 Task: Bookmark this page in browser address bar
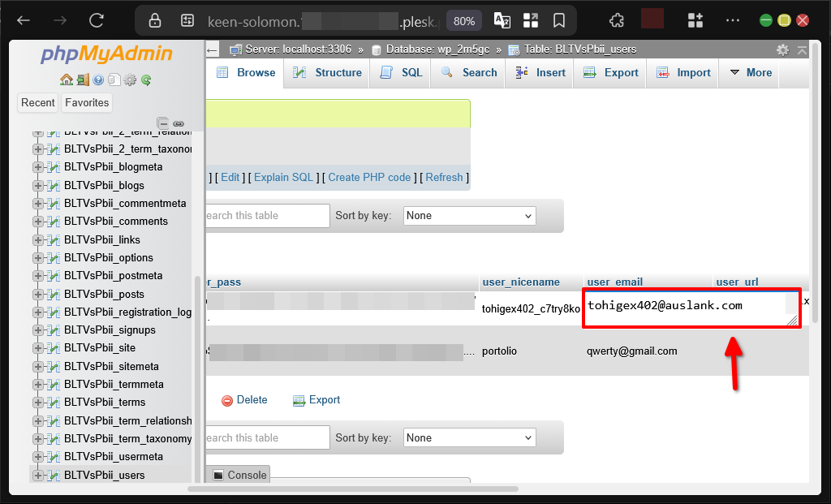559,20
